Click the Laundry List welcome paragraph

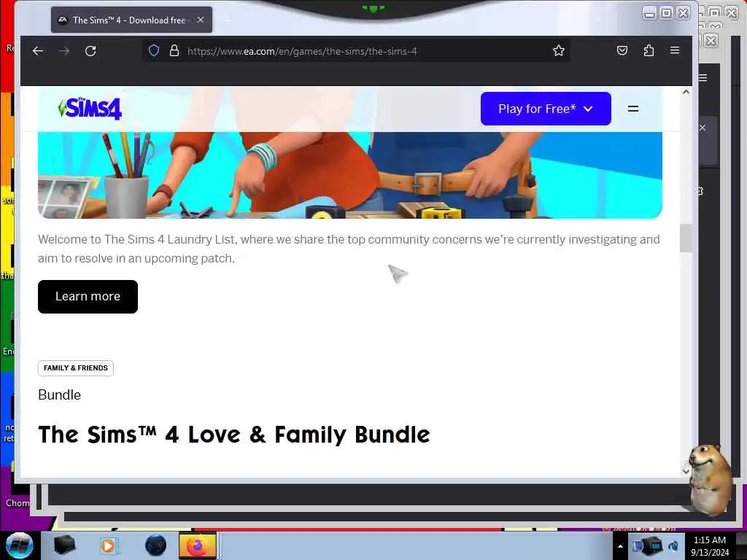(x=349, y=249)
